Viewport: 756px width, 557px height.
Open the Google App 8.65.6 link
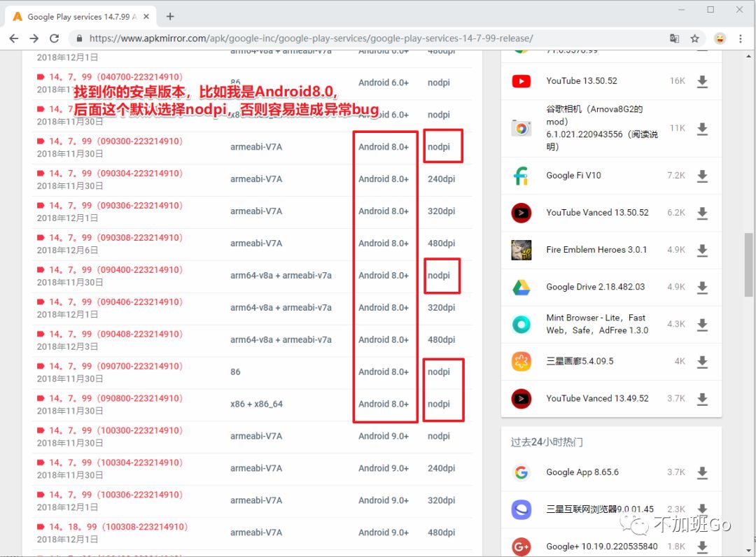click(x=582, y=472)
